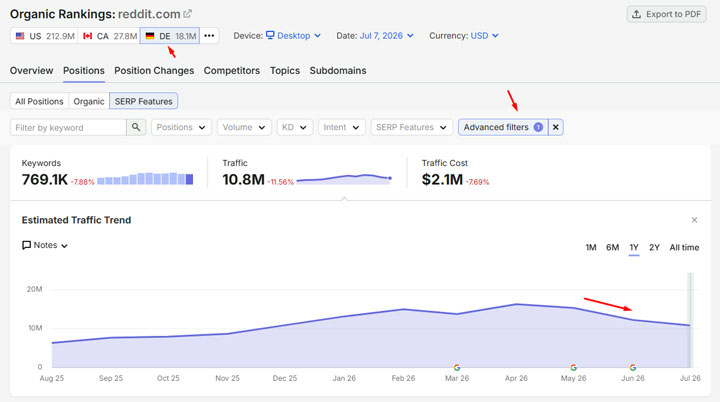
Task: Click the 'Organic Rankings:' title text
Action: point(62,14)
